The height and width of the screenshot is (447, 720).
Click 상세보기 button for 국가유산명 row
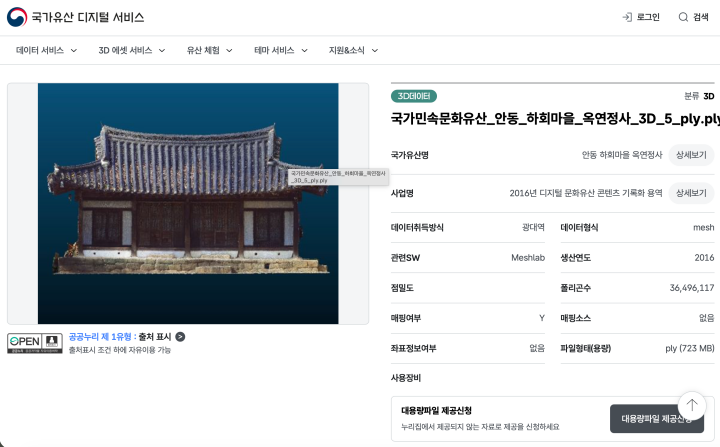coord(691,155)
